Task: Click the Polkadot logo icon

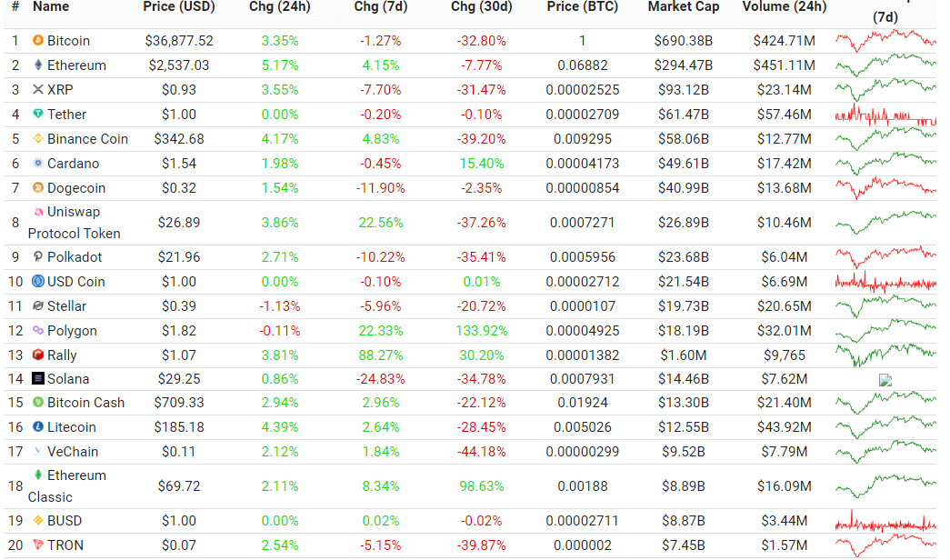Action: point(37,257)
